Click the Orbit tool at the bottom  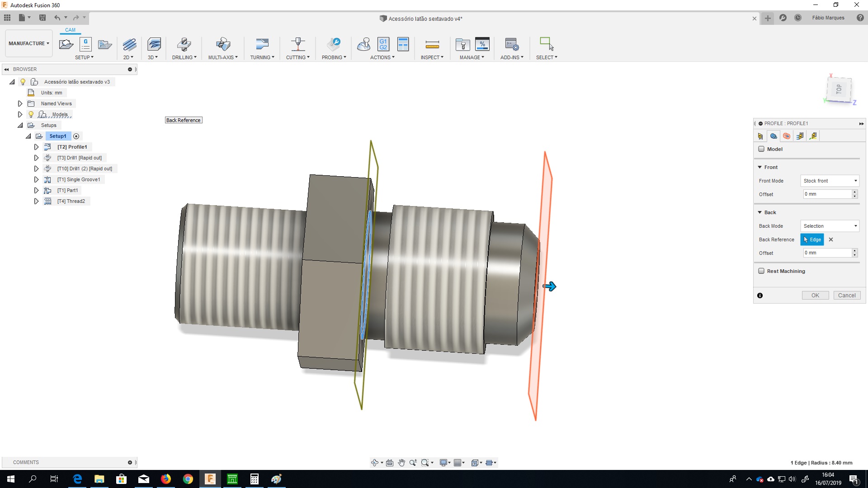pyautogui.click(x=376, y=462)
